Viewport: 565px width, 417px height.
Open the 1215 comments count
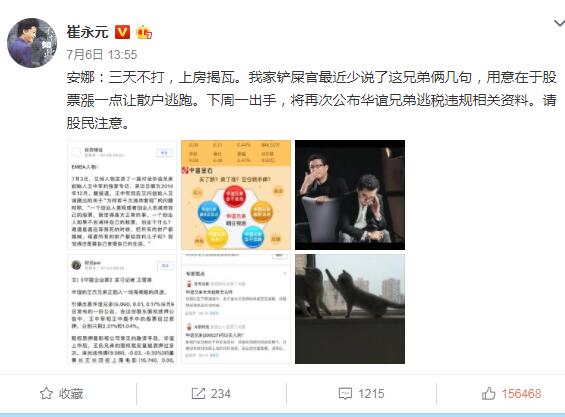(x=371, y=394)
